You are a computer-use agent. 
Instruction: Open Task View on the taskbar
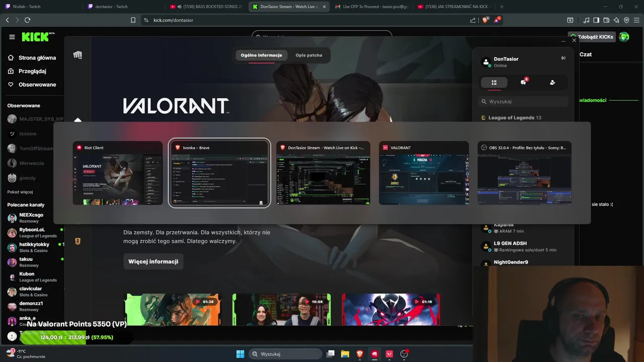click(x=331, y=354)
